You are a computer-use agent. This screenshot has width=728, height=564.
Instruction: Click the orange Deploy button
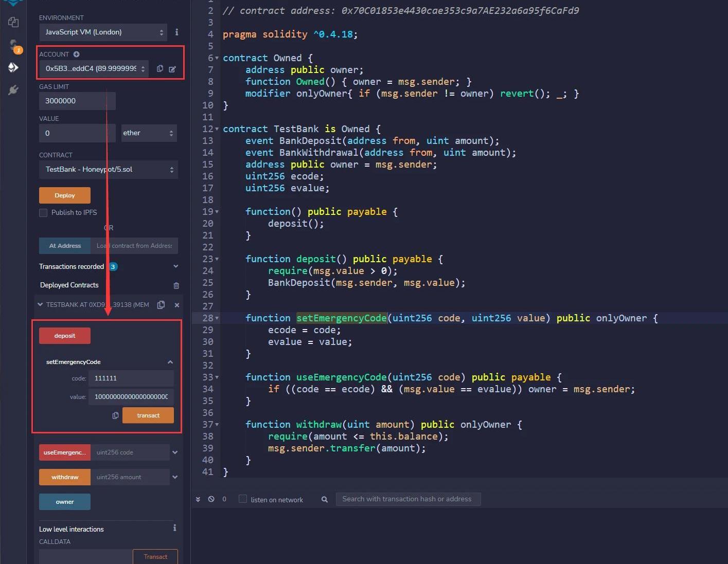[65, 195]
